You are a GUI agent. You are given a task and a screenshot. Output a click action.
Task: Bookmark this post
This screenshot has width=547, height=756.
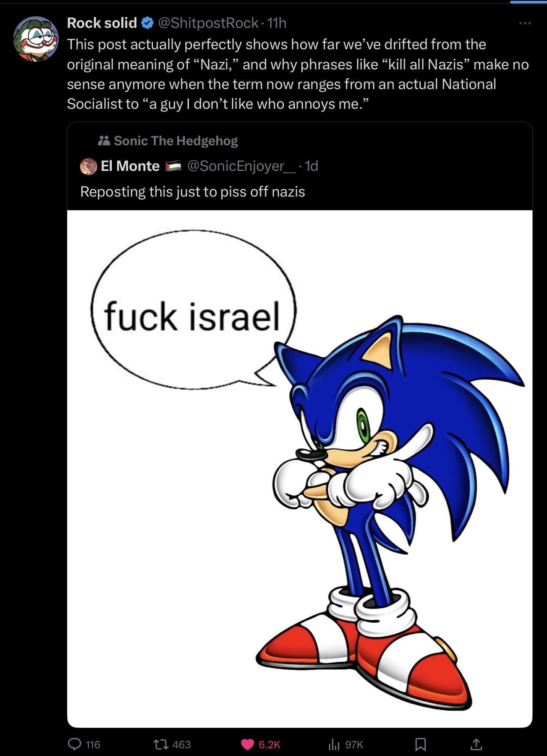click(421, 744)
